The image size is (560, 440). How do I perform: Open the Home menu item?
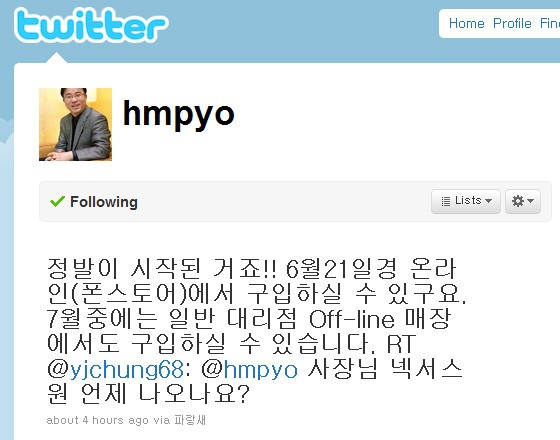(466, 24)
